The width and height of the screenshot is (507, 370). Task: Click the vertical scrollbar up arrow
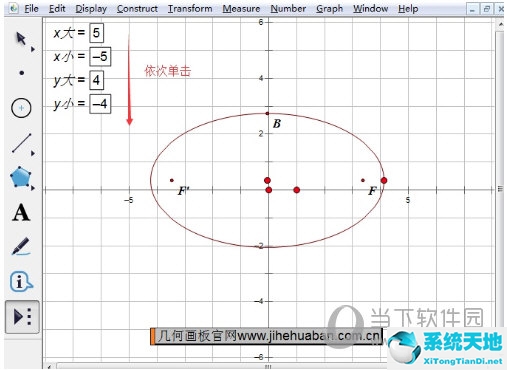(501, 24)
